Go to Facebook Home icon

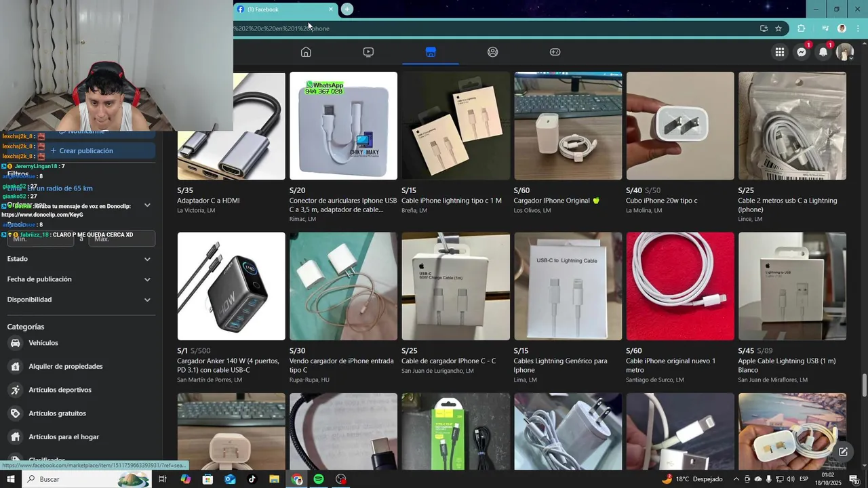306,52
